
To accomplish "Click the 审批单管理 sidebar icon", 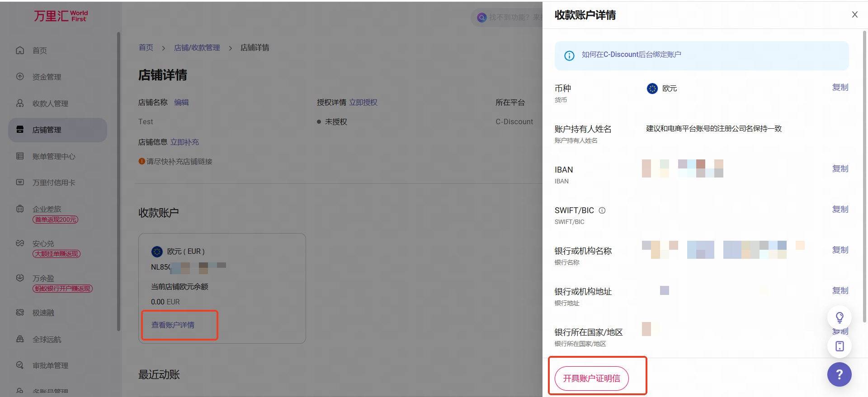I will pos(20,365).
